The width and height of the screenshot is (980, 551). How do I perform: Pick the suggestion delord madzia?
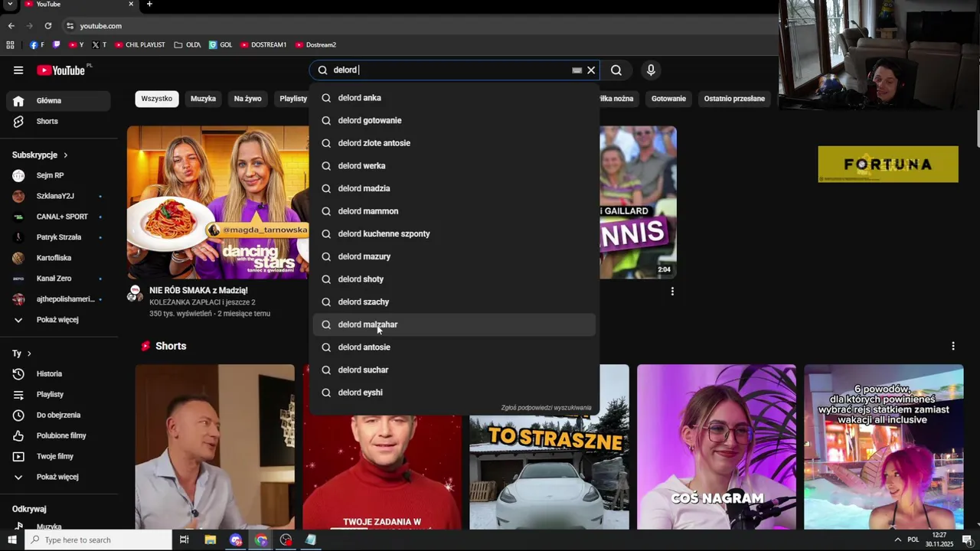[454, 188]
